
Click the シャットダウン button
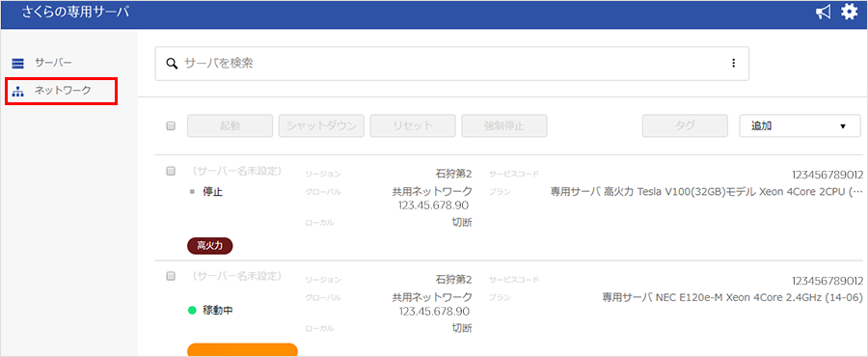click(x=321, y=126)
